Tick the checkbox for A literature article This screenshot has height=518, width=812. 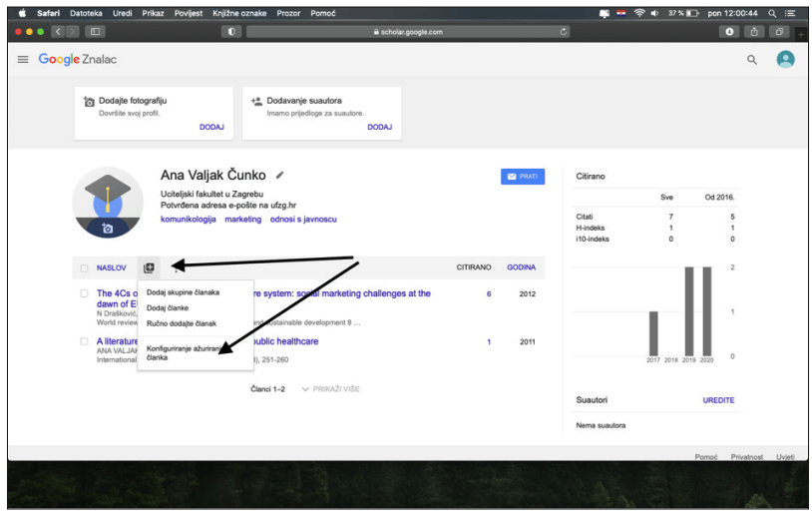point(84,341)
